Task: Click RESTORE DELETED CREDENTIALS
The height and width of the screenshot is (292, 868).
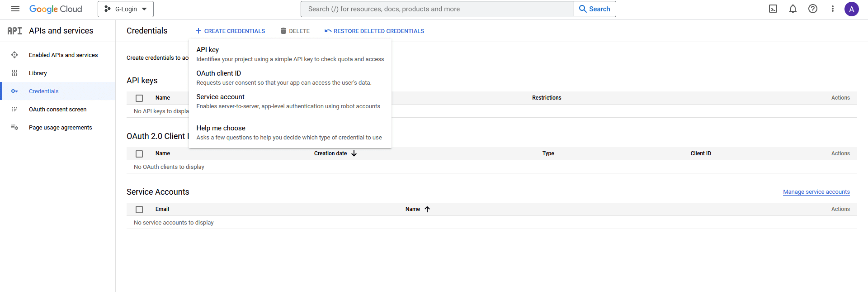Action: point(374,31)
